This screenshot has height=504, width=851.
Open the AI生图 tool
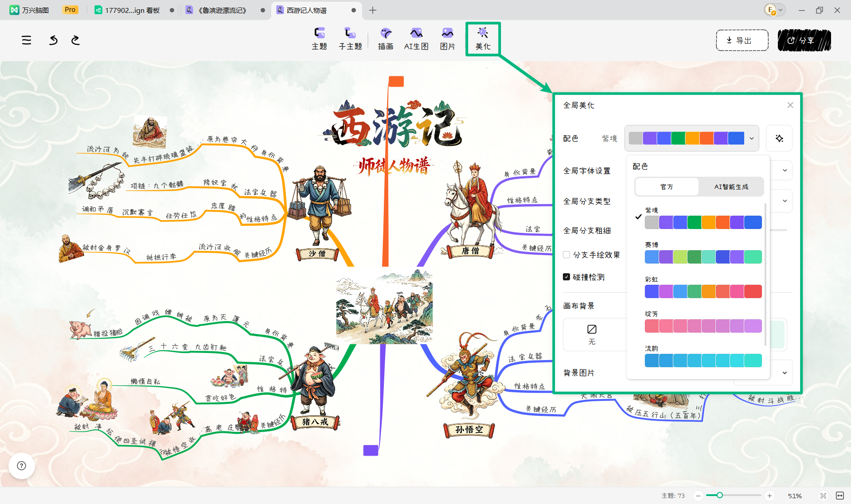[x=416, y=39]
